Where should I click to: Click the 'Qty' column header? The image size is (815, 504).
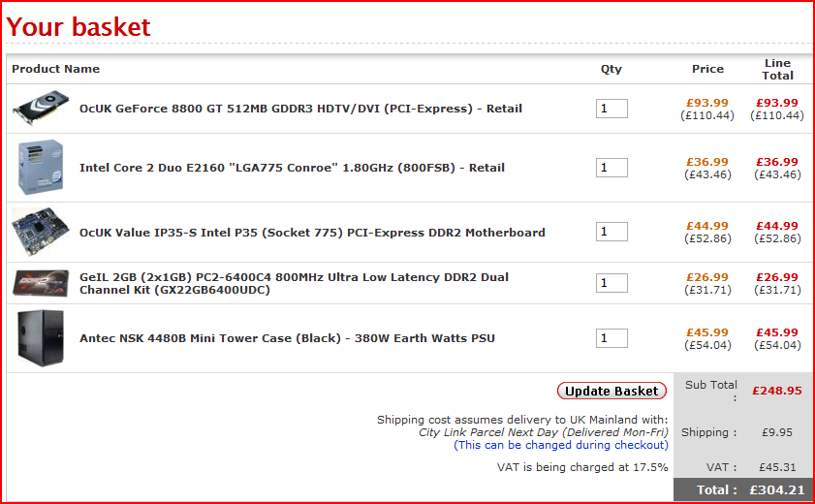[x=611, y=69]
